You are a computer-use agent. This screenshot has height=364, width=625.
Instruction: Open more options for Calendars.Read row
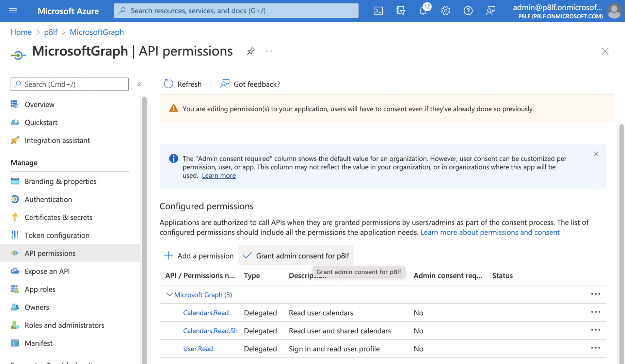pyautogui.click(x=595, y=312)
